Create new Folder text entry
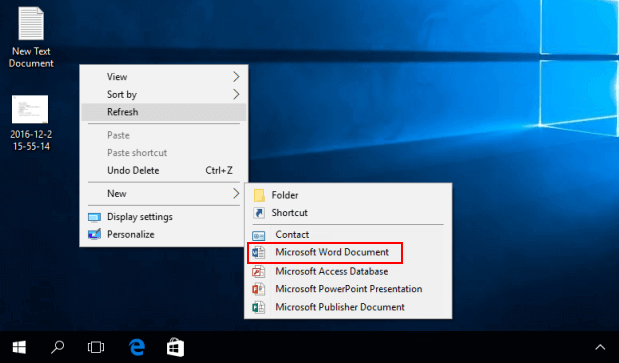Viewport: 619px width, 363px height. coord(285,195)
